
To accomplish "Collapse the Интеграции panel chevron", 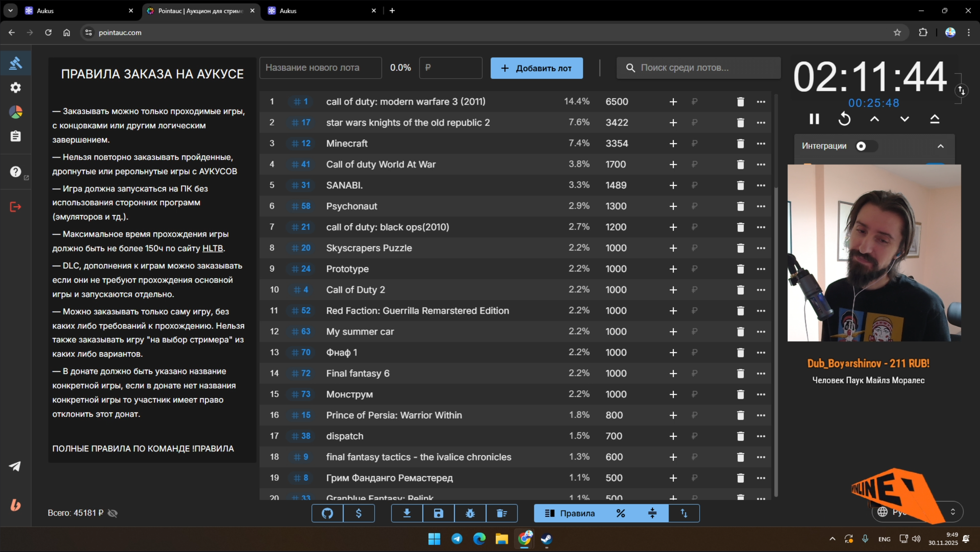I will point(940,146).
